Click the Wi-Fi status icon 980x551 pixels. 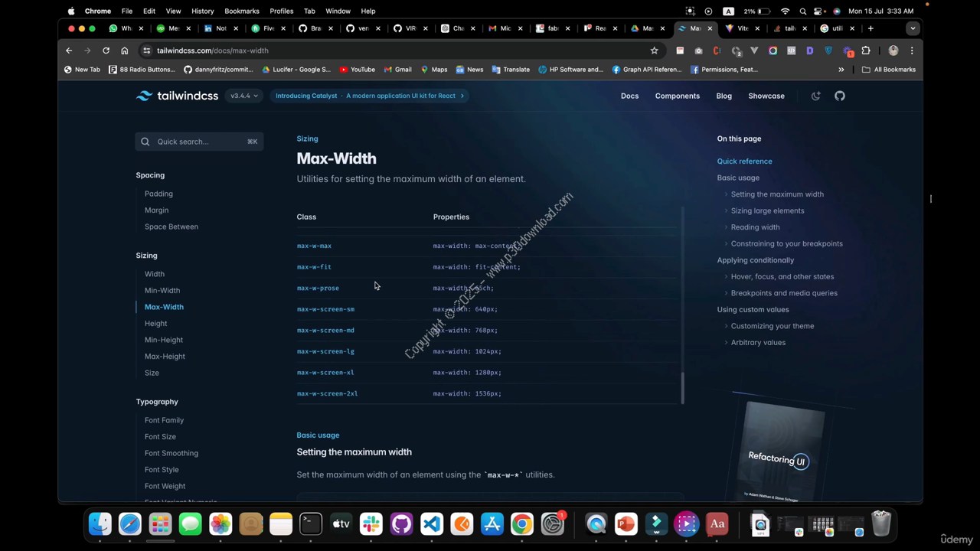click(785, 11)
